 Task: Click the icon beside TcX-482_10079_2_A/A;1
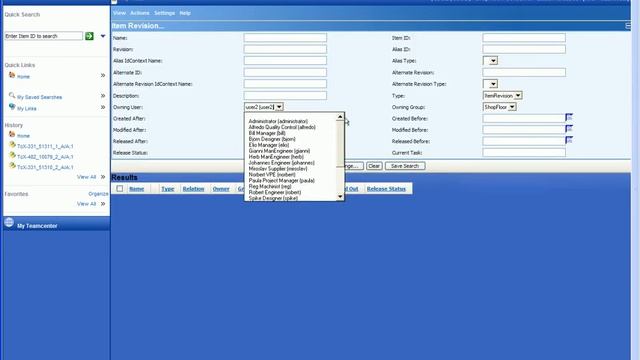click(12, 156)
